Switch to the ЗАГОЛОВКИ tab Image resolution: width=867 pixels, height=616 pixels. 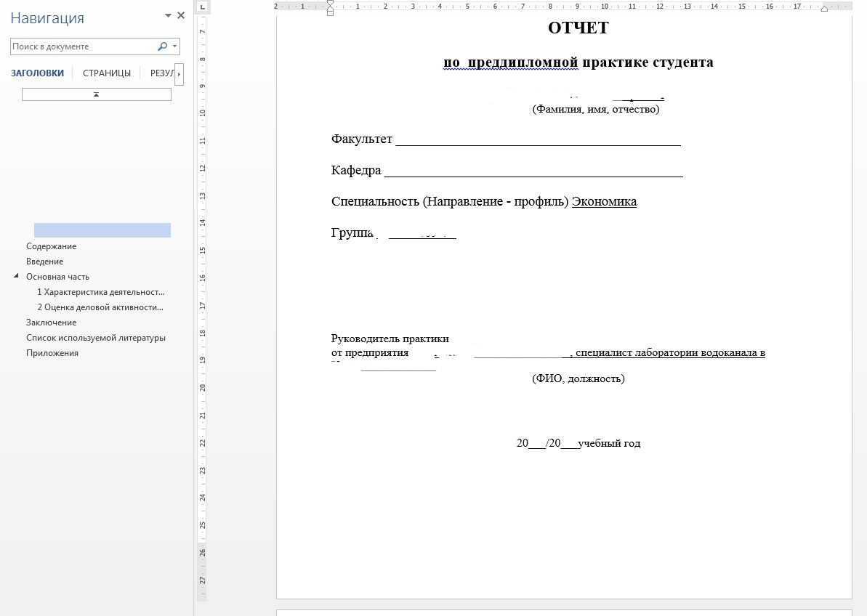pyautogui.click(x=37, y=73)
